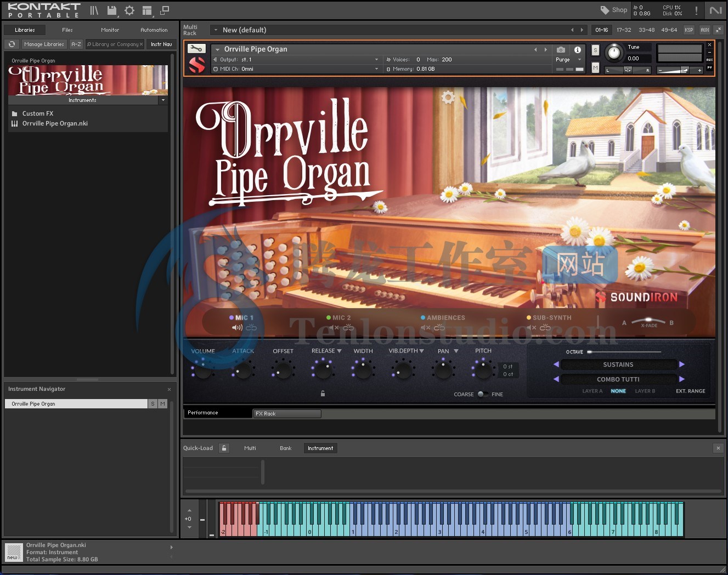
Task: Switch to the Files tab
Action: tap(67, 30)
